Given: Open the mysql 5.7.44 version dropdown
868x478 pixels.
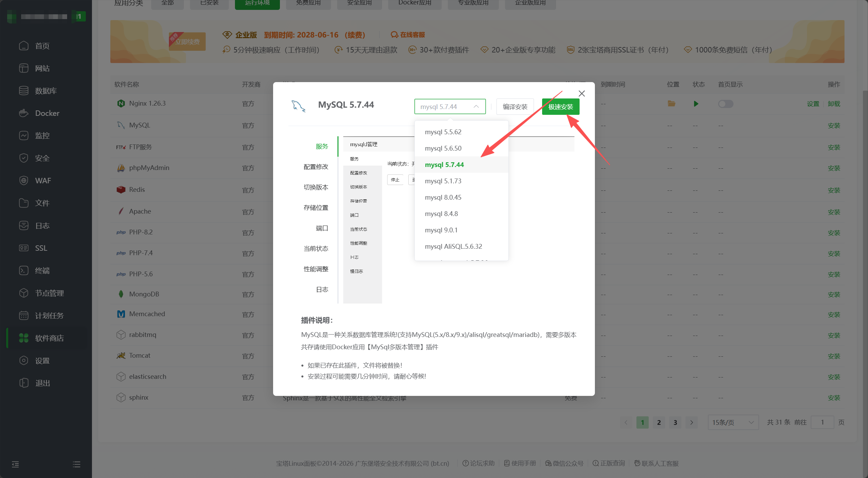Looking at the screenshot, I should tap(450, 107).
